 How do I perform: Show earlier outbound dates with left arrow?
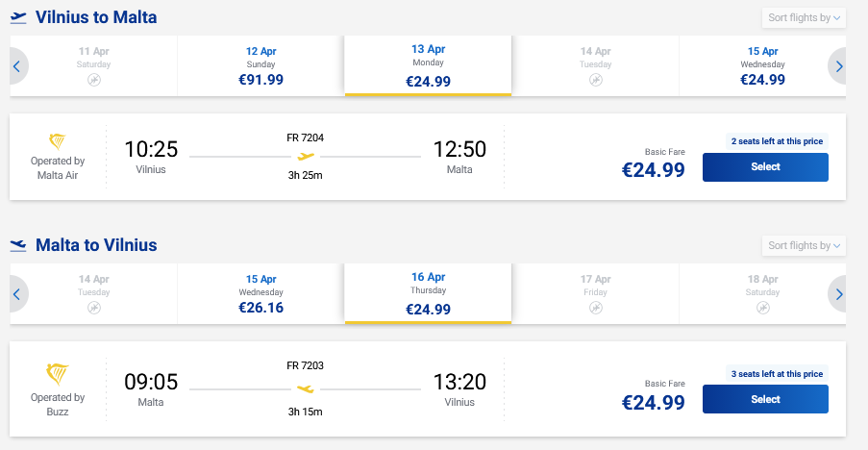[x=16, y=66]
